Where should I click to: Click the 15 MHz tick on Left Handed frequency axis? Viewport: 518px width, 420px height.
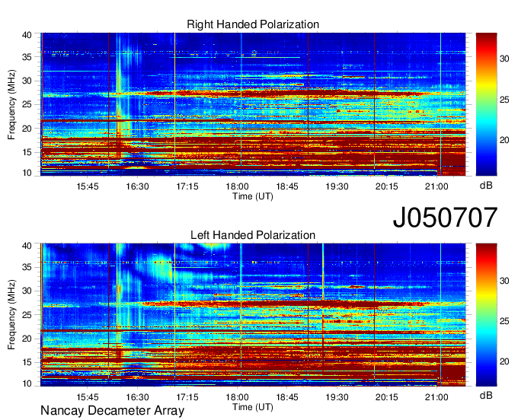(27, 362)
